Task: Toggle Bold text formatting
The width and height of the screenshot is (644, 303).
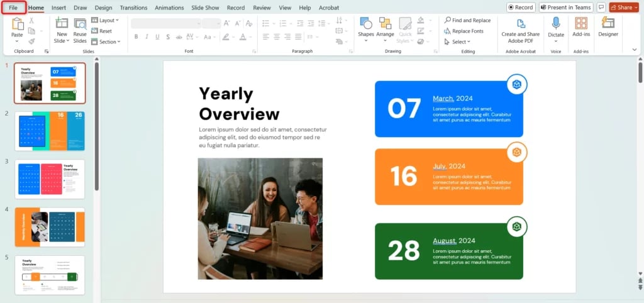Action: tap(135, 36)
